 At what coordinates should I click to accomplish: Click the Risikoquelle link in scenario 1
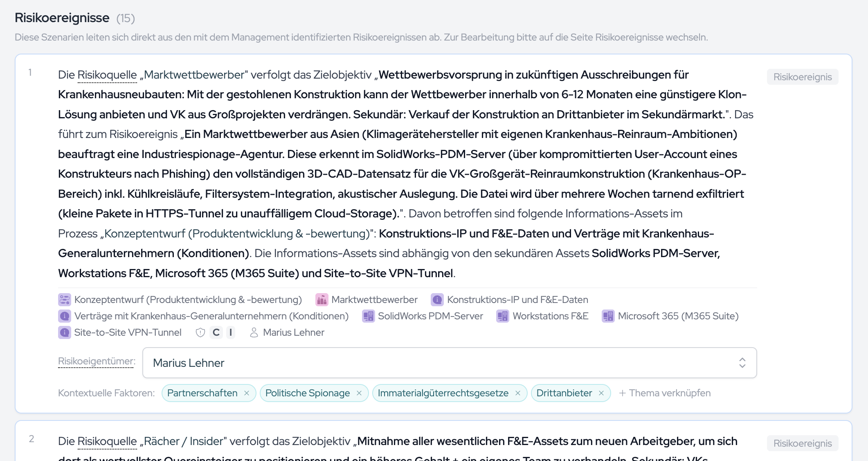[x=107, y=75]
